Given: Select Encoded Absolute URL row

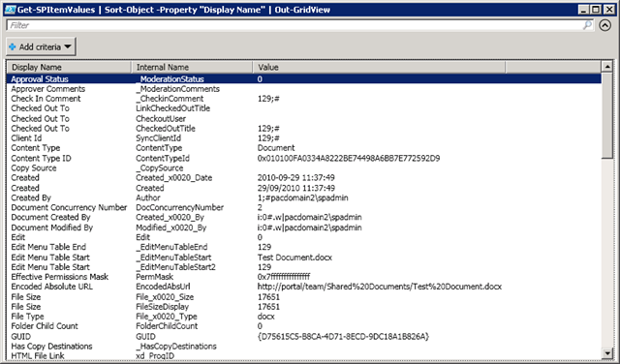Looking at the screenshot, I should (x=303, y=287).
